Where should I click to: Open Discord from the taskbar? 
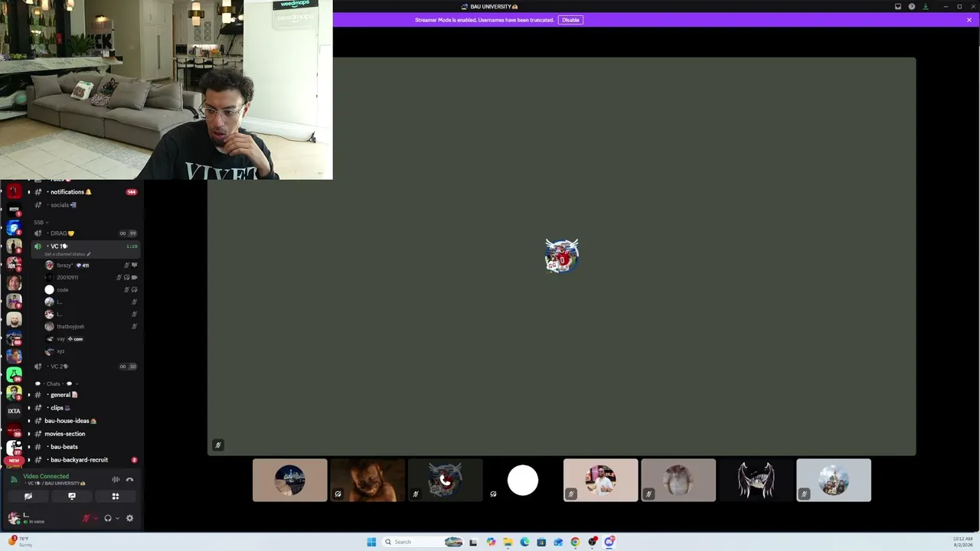coord(609,542)
